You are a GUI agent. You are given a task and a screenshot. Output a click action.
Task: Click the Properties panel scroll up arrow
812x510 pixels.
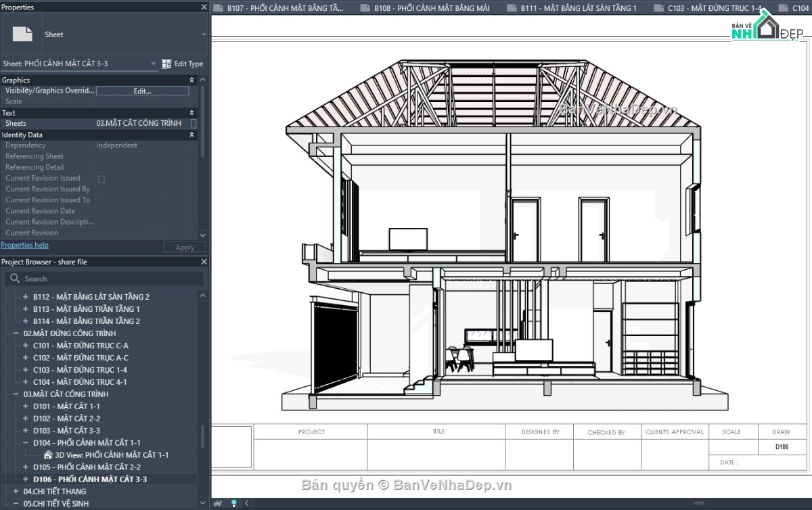click(x=204, y=80)
